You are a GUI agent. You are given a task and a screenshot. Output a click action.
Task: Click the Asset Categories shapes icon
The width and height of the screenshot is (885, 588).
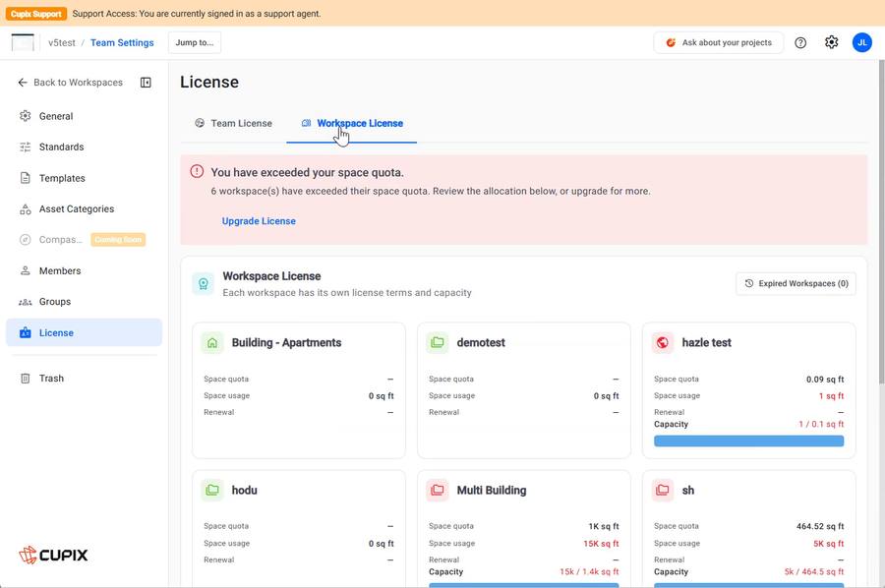click(26, 208)
